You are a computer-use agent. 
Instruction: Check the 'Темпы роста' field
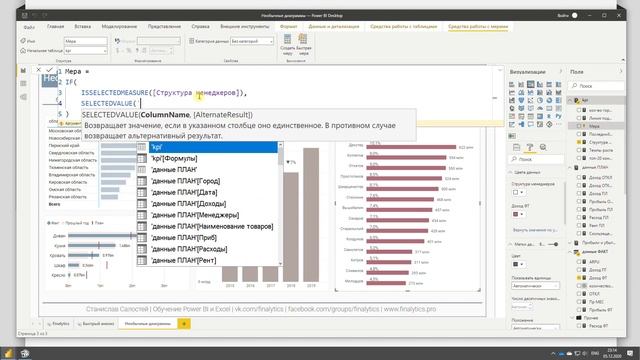click(x=579, y=150)
